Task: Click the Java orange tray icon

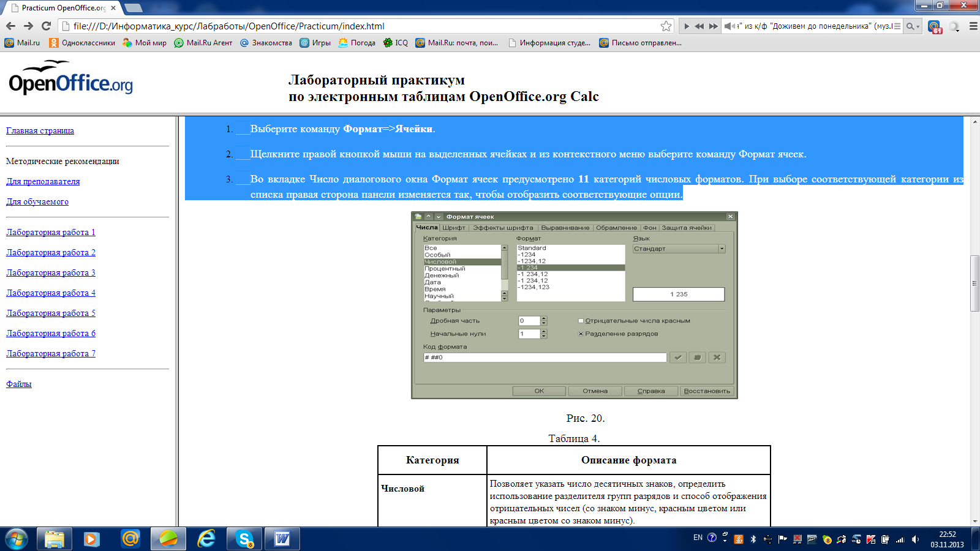Action: point(739,539)
